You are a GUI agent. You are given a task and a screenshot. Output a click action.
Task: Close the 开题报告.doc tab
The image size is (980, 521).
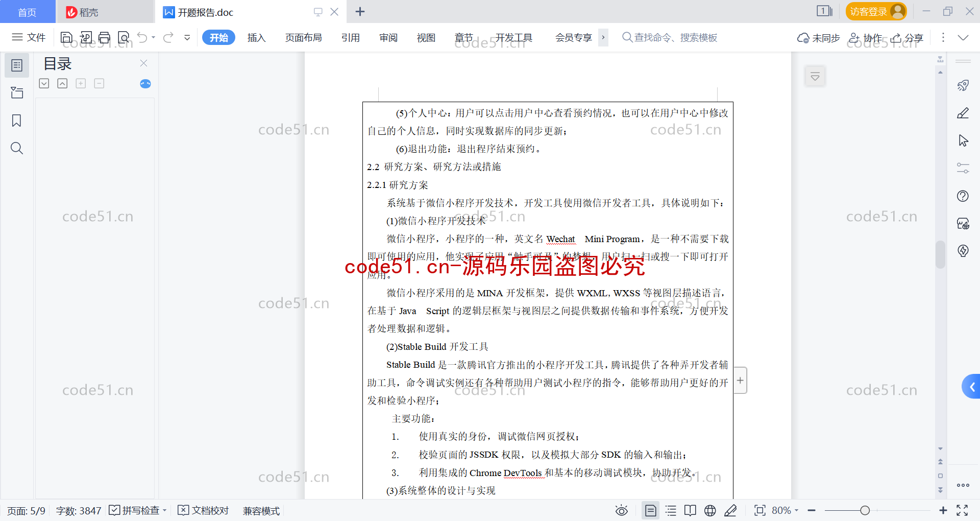coord(334,12)
